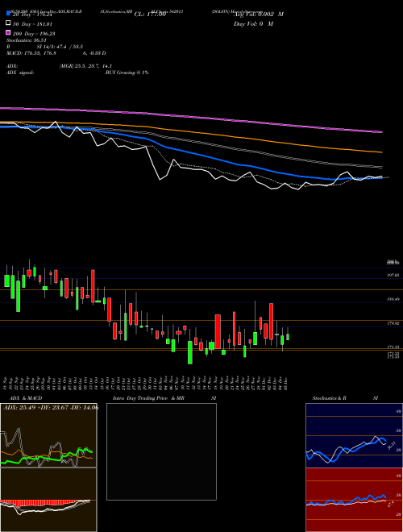
Task: Select the '200 Day - 196.23' legend text
Action: 35,34
